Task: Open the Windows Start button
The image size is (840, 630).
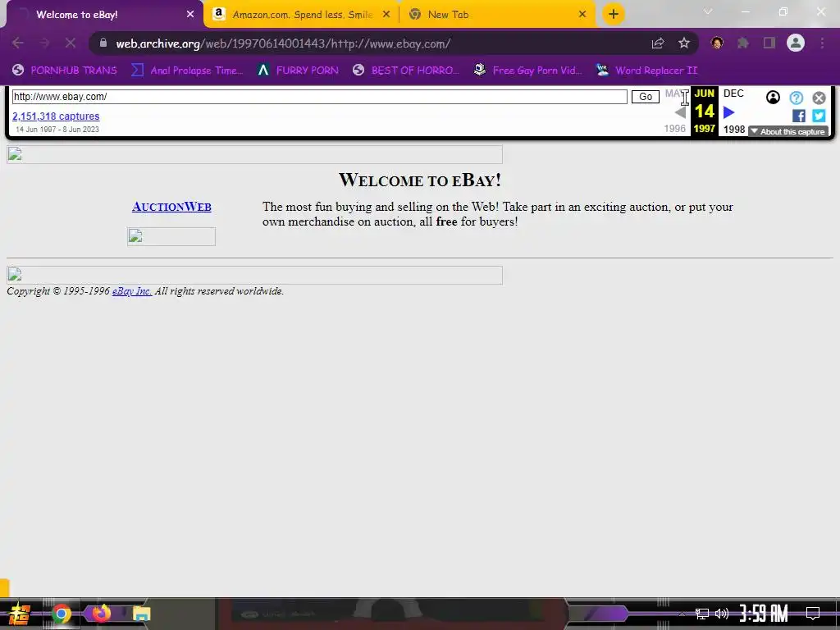Action: (18, 614)
